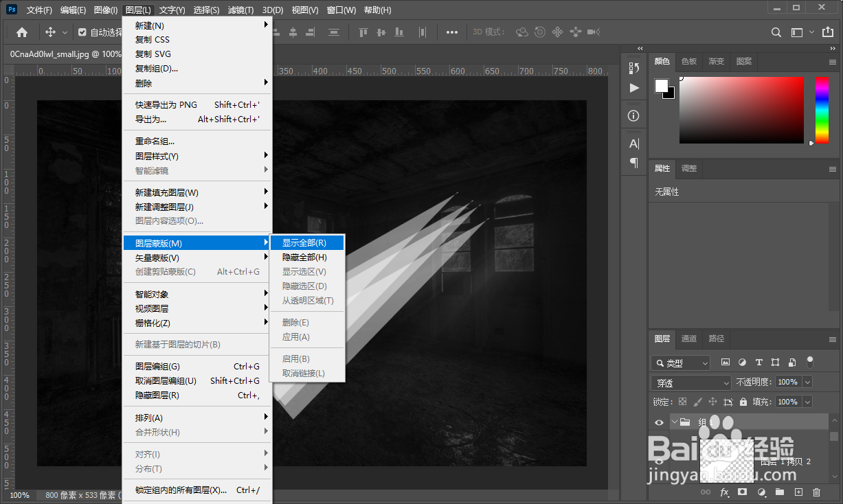The image size is (843, 504).
Task: Open the History panel icon
Action: tap(633, 67)
